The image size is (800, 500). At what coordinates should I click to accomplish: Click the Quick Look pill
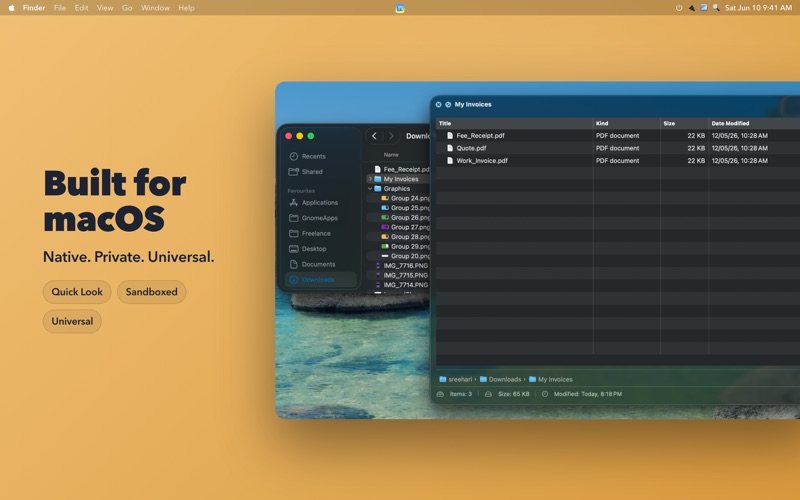tap(77, 292)
